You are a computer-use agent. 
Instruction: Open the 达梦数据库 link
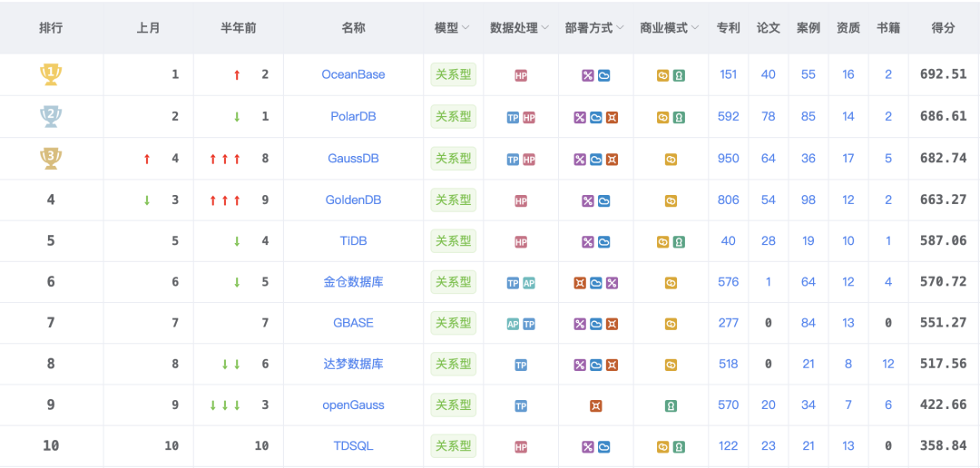point(353,364)
